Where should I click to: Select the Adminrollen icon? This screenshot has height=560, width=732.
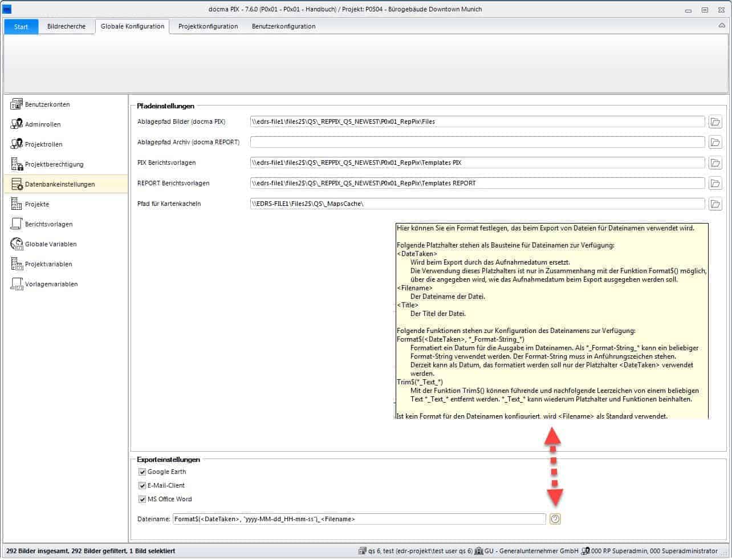point(17,124)
